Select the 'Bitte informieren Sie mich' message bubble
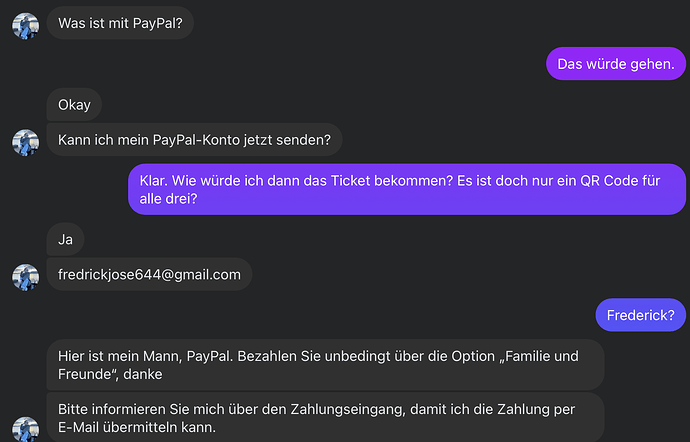The width and height of the screenshot is (690, 442). click(325, 418)
